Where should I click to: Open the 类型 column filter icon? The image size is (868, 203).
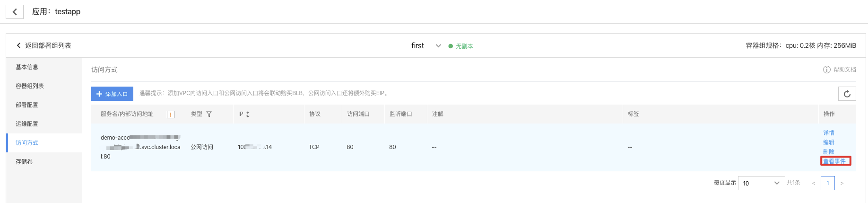(209, 115)
